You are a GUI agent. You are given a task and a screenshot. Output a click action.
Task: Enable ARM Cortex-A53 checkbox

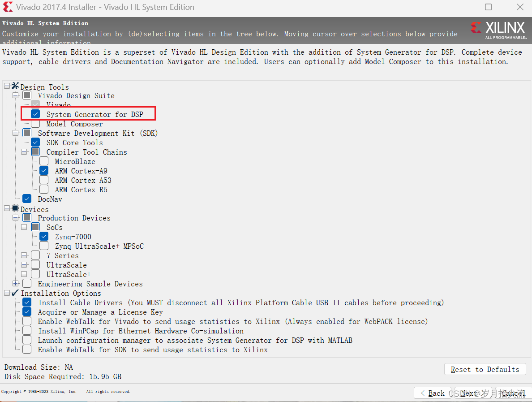44,180
